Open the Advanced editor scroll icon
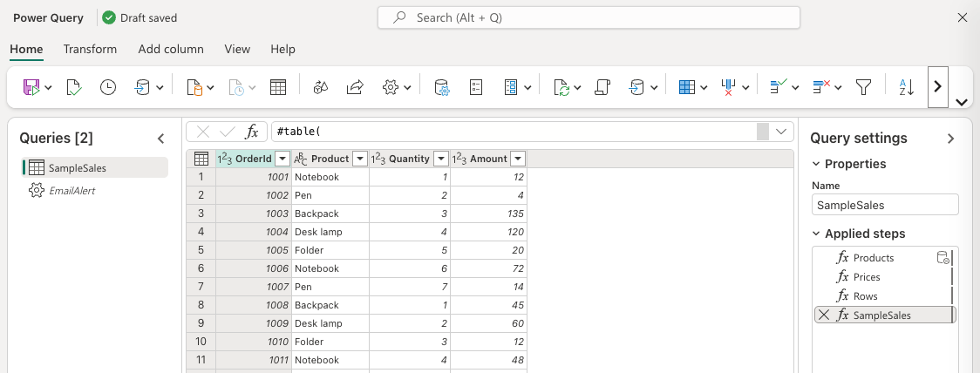Viewport: 980px width, 373px height. (x=602, y=87)
